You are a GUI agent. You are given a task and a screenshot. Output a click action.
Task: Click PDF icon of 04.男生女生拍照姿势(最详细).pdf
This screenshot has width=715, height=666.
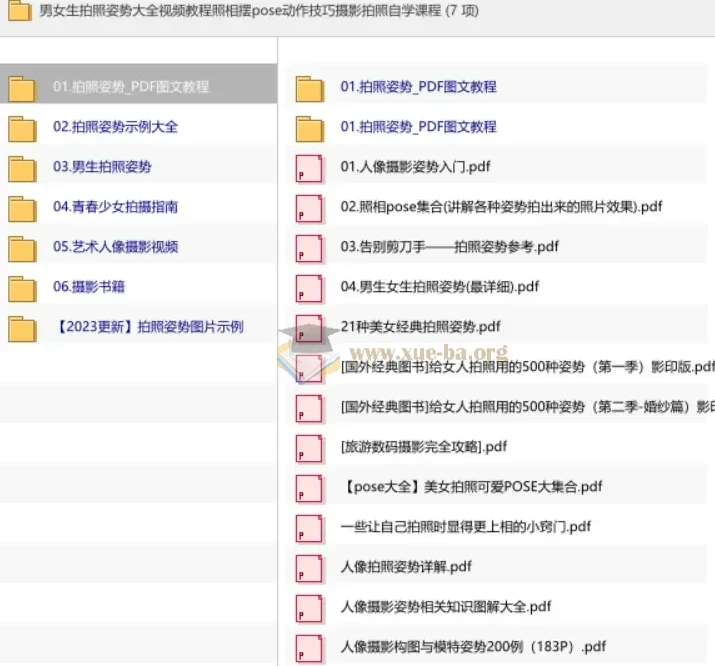(309, 289)
